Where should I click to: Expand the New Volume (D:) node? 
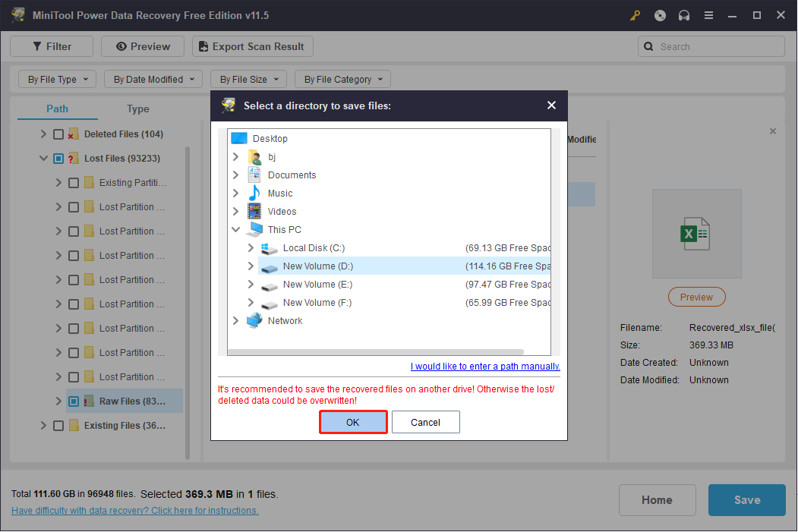point(251,266)
